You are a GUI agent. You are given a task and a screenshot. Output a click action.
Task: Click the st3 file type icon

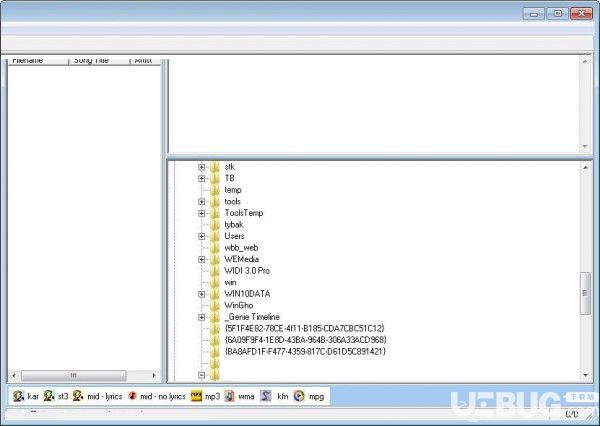click(49, 396)
